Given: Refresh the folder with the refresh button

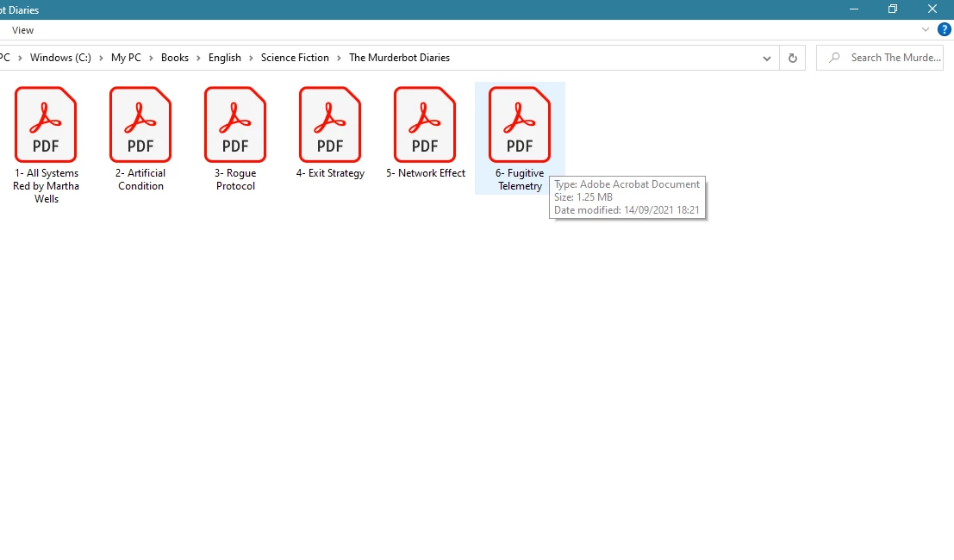Looking at the screenshot, I should [x=792, y=58].
